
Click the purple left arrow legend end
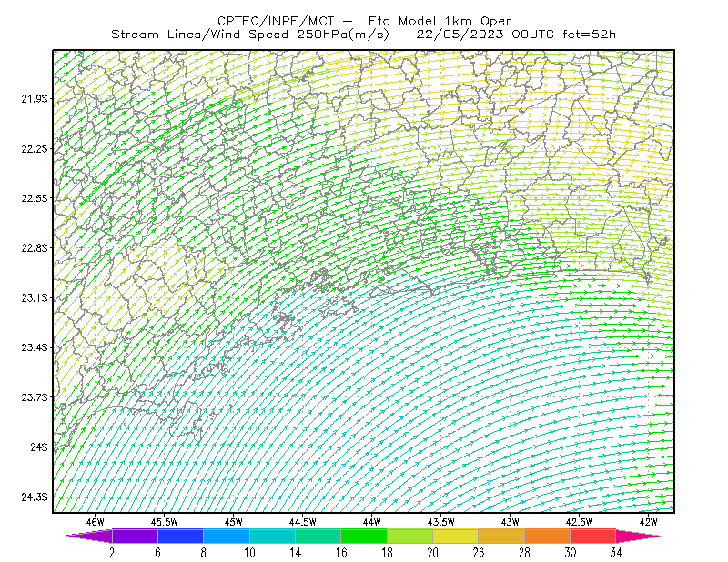[x=89, y=536]
